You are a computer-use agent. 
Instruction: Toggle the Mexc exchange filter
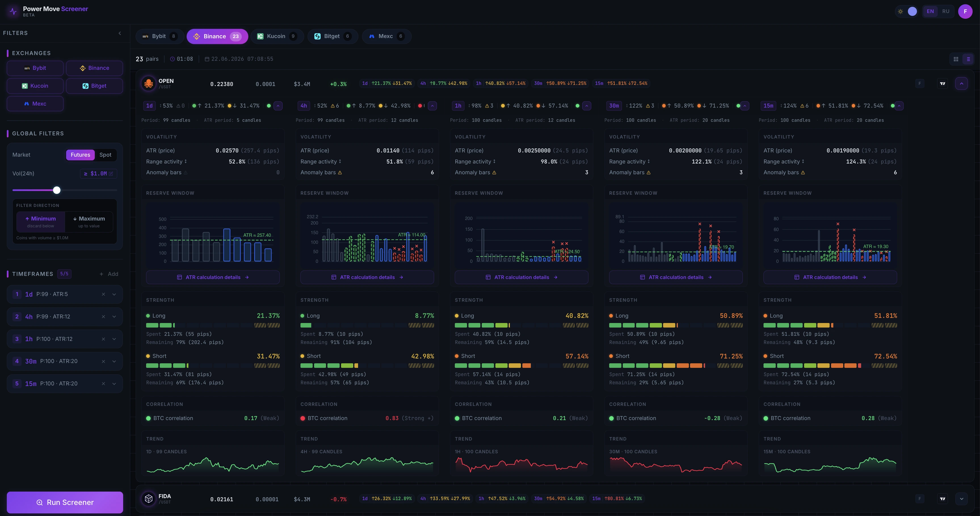(35, 104)
